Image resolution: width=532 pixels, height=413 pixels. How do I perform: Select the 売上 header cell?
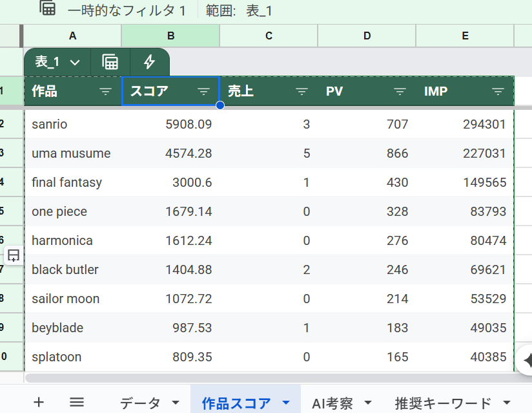(269, 91)
